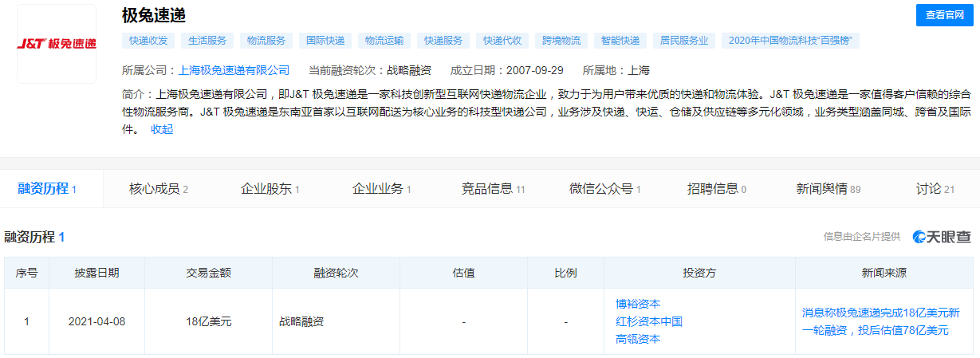The image size is (980, 358).
Task: Switch to the 招聘信息 tab
Action: [x=717, y=189]
